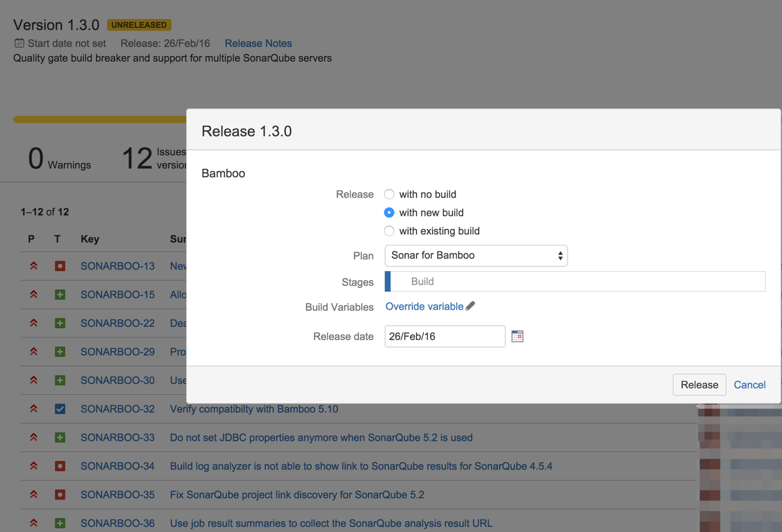Click the yellow version progress bar
The width and height of the screenshot is (782, 532).
100,119
